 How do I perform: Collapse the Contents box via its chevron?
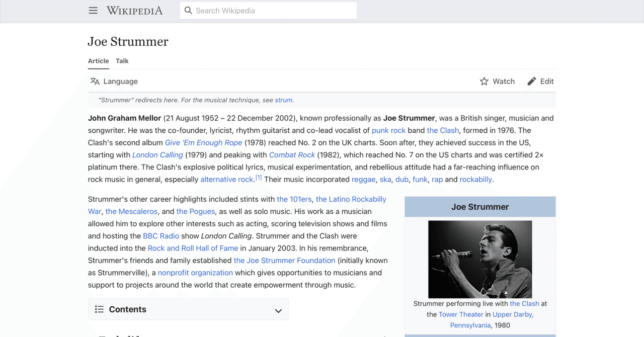[x=278, y=310]
